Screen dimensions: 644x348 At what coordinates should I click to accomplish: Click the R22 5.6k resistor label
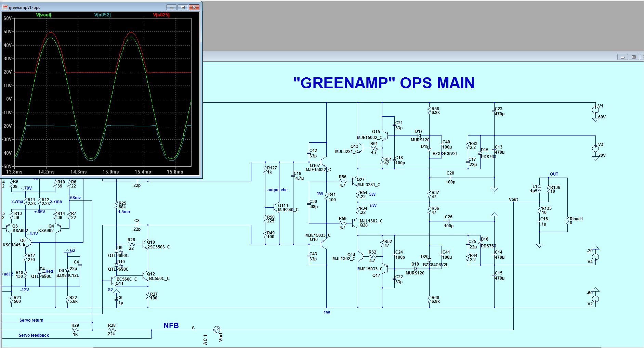(73, 299)
